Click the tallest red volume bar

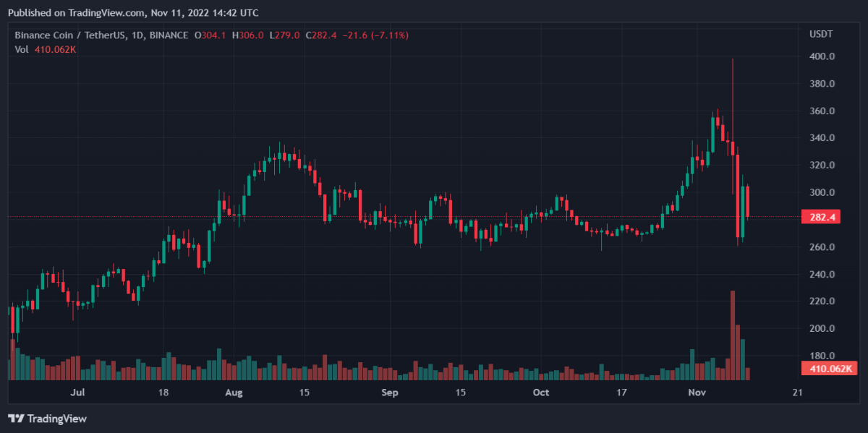[x=733, y=335]
